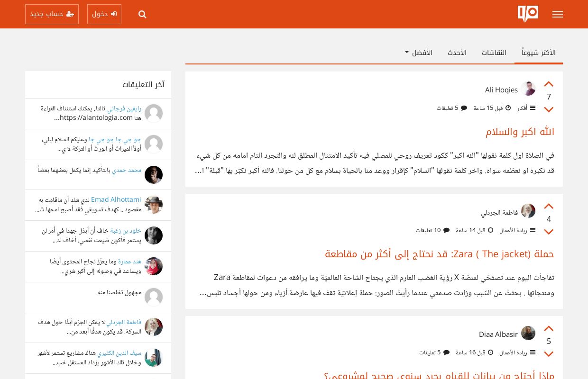The image size is (588, 379).
Task: Switch to the النقاشات tab
Action: click(x=494, y=53)
